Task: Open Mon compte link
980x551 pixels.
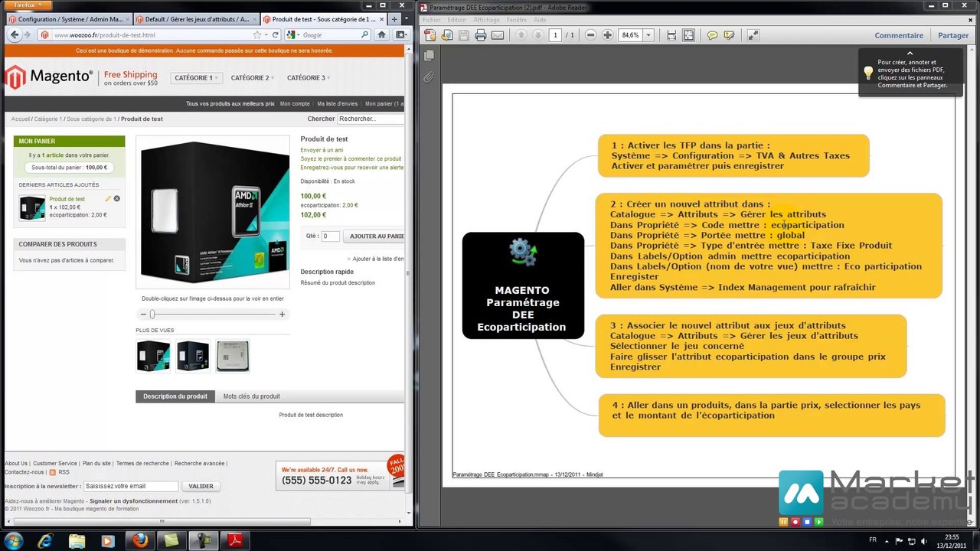Action: 295,104
